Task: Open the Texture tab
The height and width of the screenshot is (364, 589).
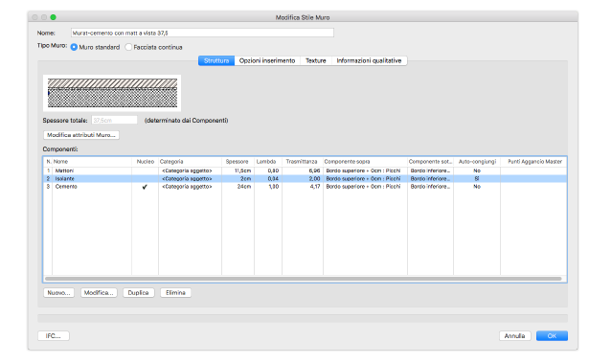Action: (x=315, y=61)
